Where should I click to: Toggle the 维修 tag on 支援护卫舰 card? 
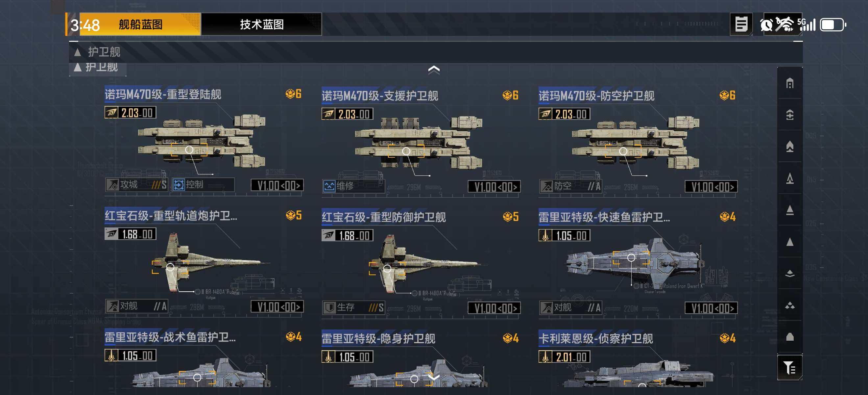pyautogui.click(x=353, y=186)
